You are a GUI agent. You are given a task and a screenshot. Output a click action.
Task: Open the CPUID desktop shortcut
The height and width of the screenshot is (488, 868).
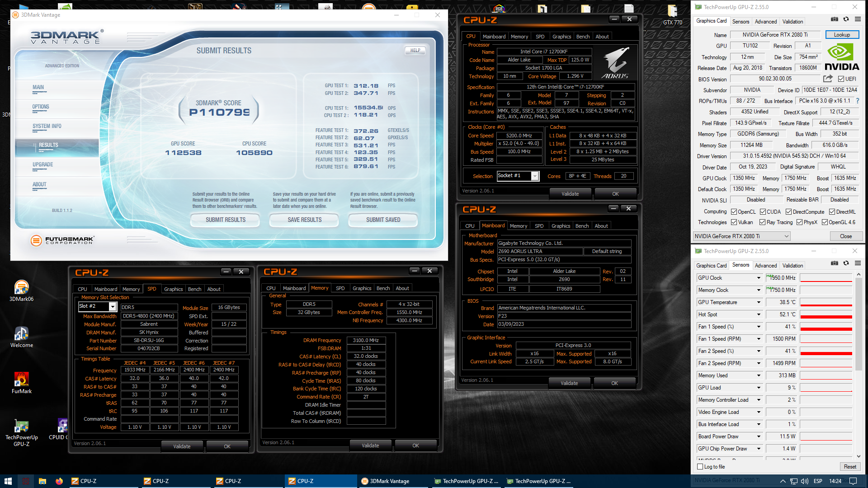[x=59, y=429]
